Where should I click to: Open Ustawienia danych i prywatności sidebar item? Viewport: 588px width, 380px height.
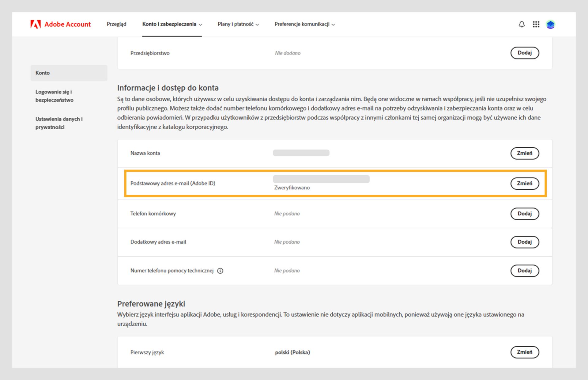pyautogui.click(x=59, y=123)
